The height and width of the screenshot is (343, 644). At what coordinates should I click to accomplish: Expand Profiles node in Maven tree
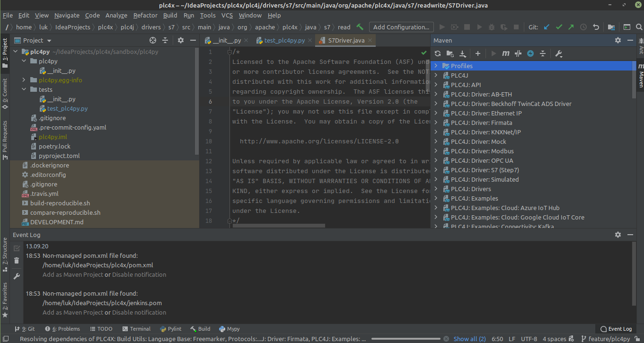click(436, 66)
